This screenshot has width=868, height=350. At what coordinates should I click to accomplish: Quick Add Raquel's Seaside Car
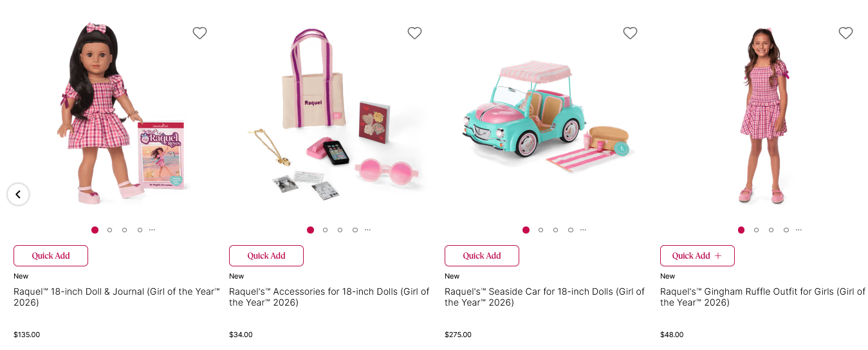click(482, 255)
